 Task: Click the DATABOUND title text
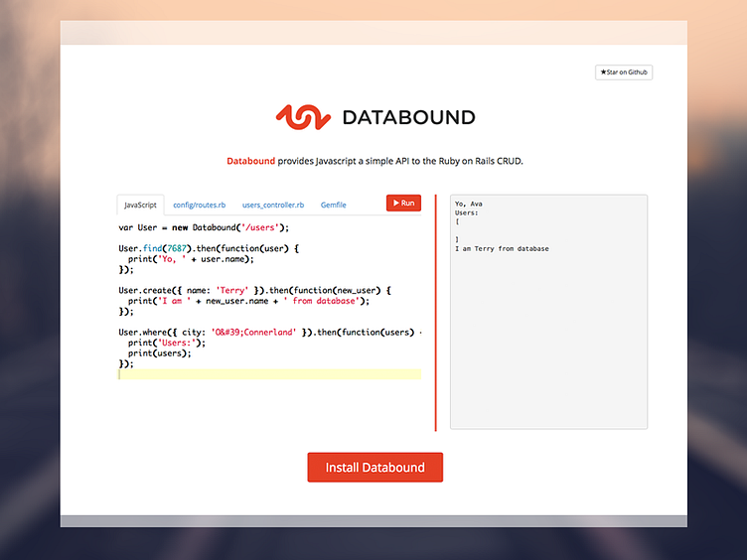408,117
